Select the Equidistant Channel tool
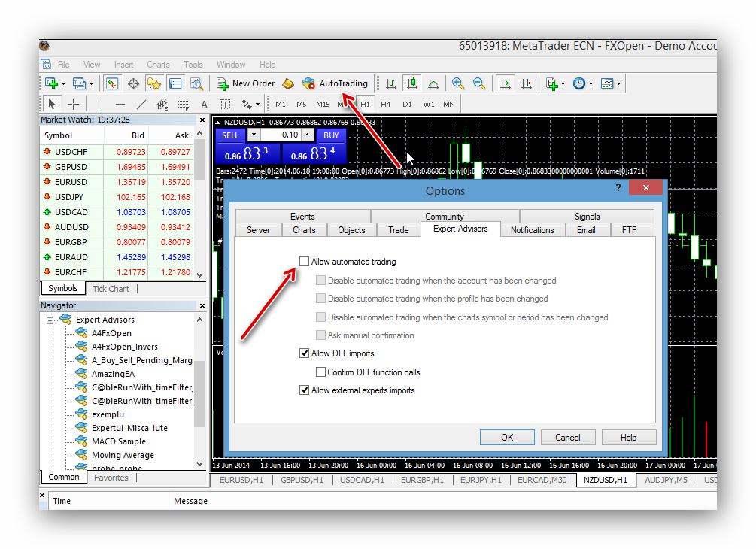The width and height of the screenshot is (756, 549). 162,104
